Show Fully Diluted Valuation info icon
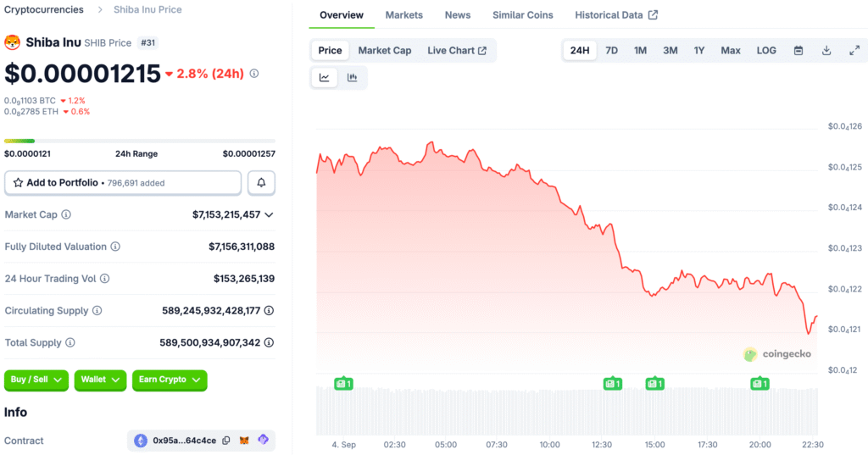This screenshot has width=868, height=455. click(x=115, y=247)
